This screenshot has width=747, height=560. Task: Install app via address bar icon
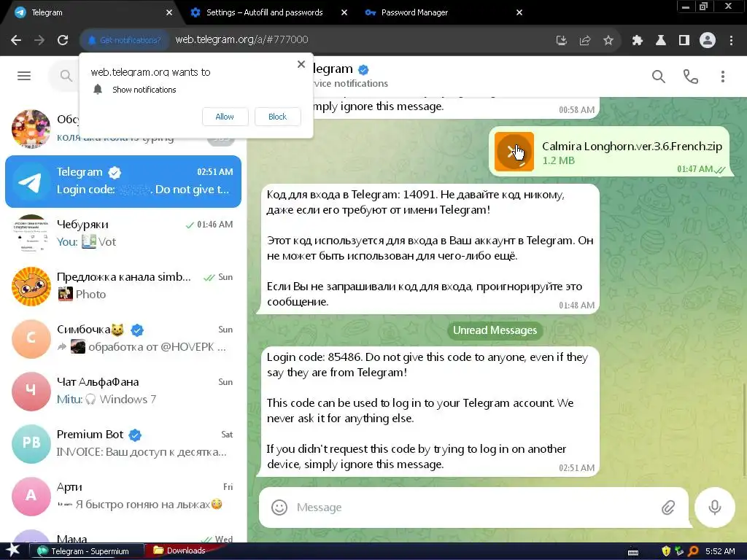(x=561, y=40)
